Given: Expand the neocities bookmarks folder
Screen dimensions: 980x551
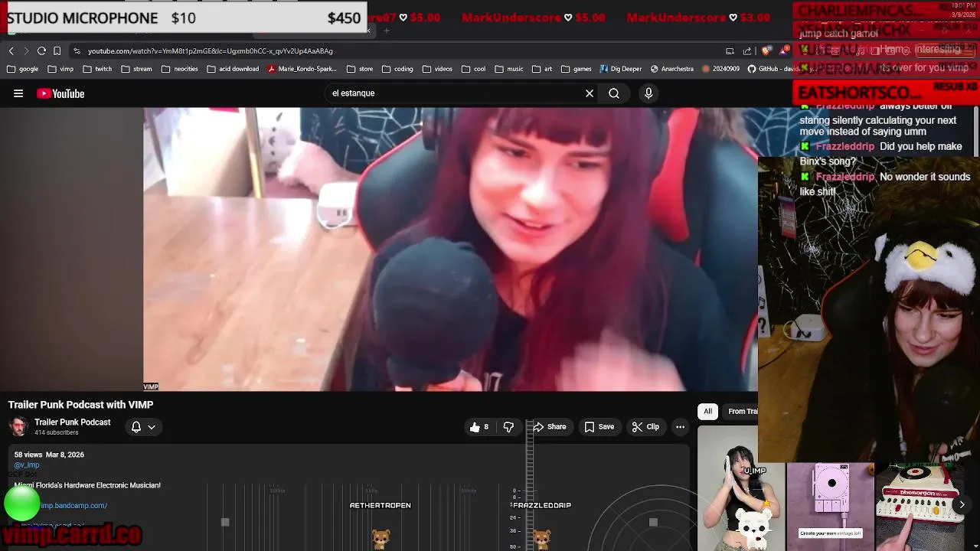Looking at the screenshot, I should (180, 69).
